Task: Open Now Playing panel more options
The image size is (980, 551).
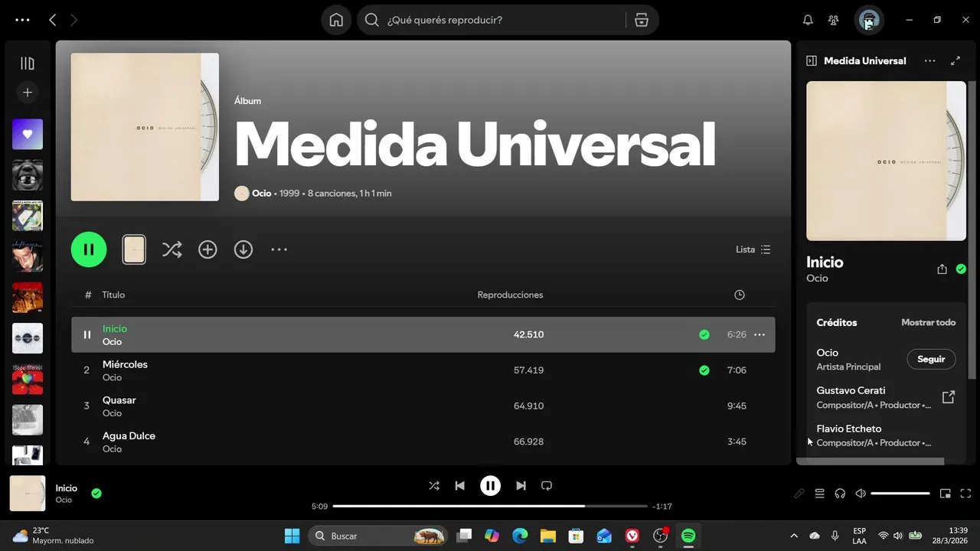Action: pyautogui.click(x=929, y=61)
